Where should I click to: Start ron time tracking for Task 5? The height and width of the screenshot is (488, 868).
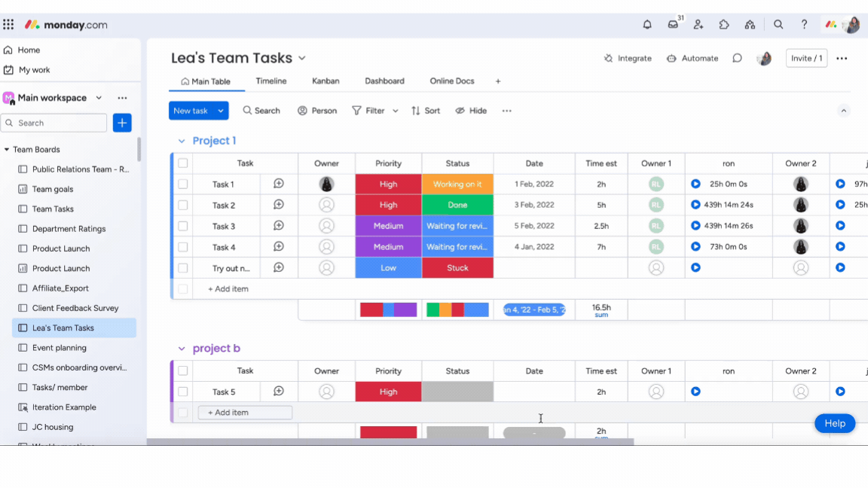[696, 391]
